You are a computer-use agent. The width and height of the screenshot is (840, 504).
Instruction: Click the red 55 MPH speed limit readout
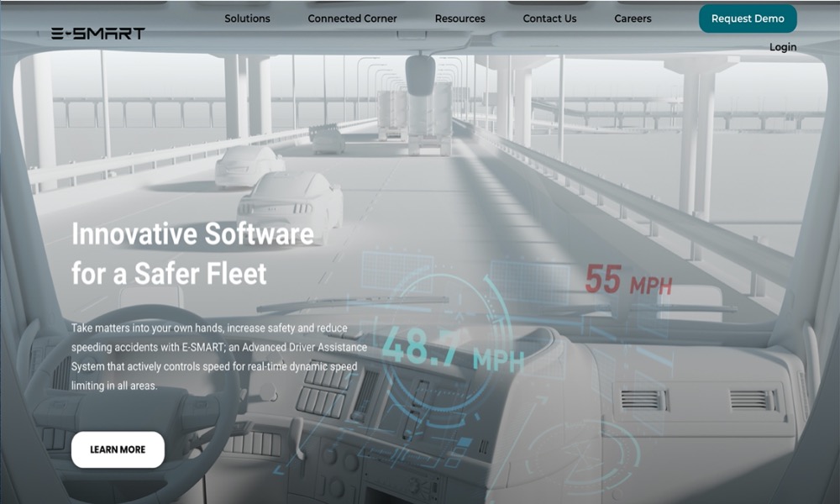click(627, 281)
